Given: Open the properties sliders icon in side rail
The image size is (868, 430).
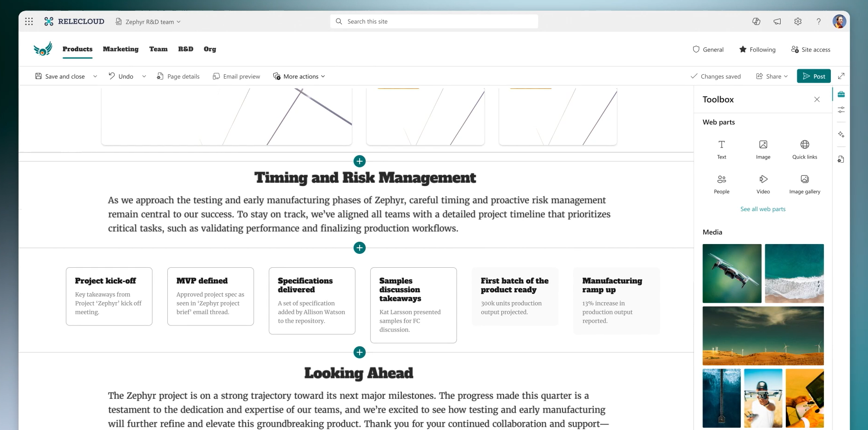Looking at the screenshot, I should 841,110.
